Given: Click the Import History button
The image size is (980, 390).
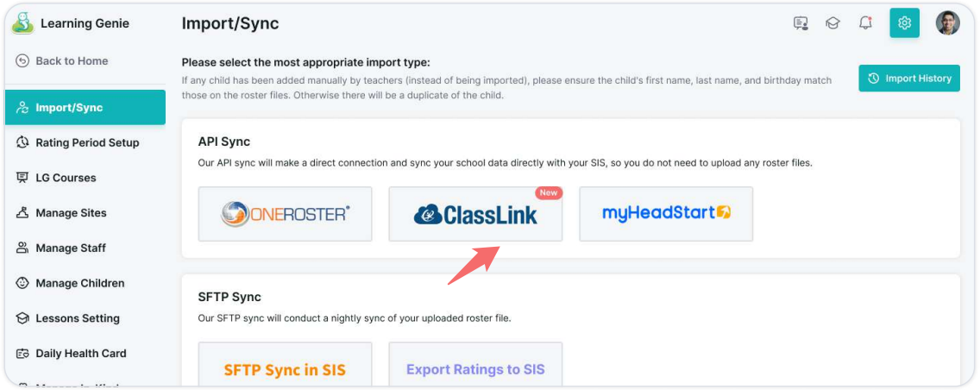Looking at the screenshot, I should (x=908, y=79).
